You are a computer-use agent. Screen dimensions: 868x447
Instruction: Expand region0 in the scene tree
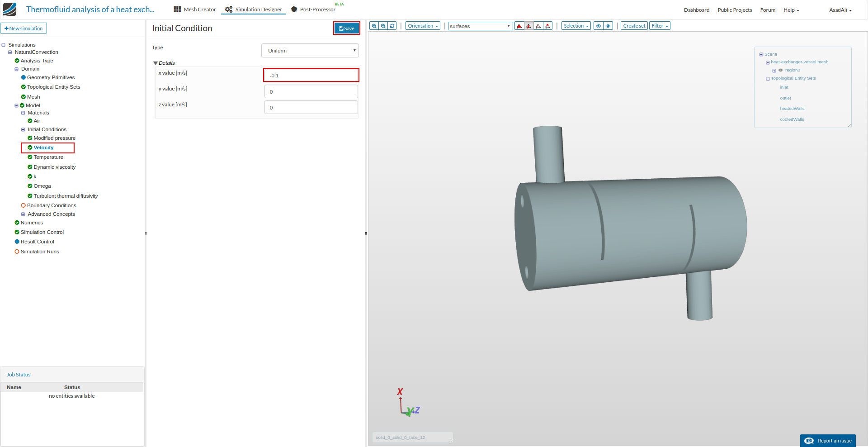click(x=774, y=71)
